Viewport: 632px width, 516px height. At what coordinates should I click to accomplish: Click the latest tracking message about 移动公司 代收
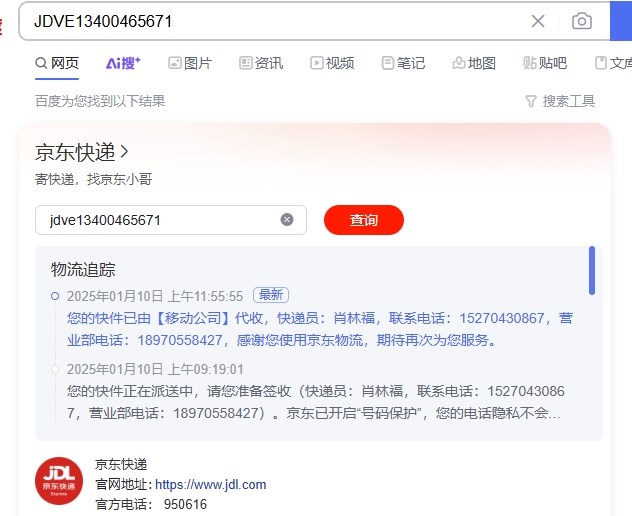click(x=320, y=329)
